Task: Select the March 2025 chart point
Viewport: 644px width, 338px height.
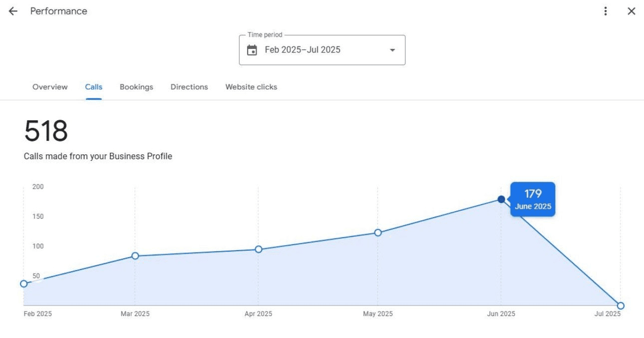Action: pos(135,256)
